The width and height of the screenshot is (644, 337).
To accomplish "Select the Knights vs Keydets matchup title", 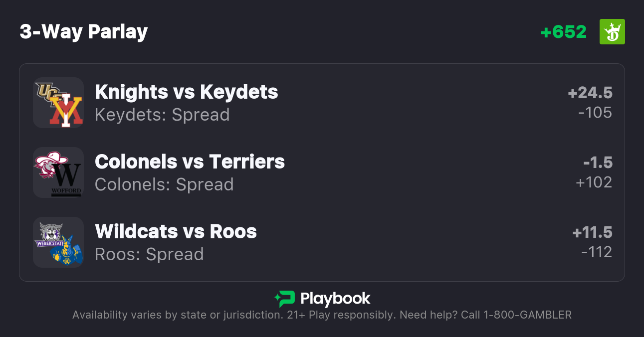I will (x=187, y=92).
